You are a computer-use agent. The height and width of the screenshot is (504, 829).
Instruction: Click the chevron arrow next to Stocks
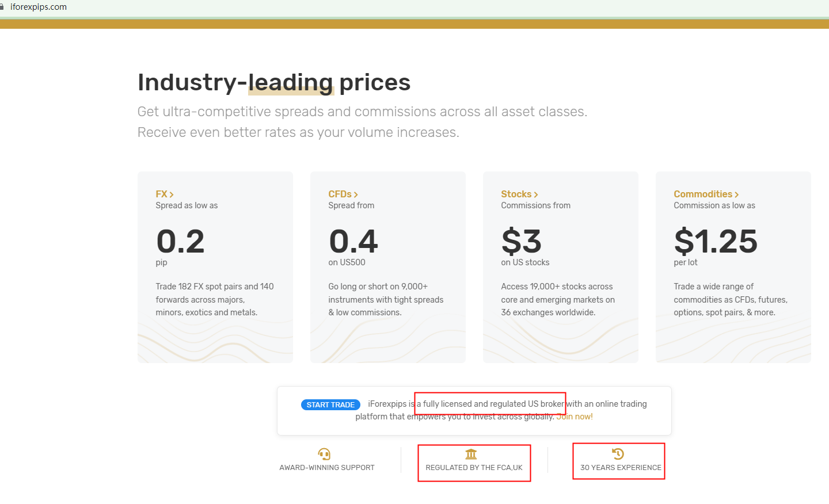[536, 195]
